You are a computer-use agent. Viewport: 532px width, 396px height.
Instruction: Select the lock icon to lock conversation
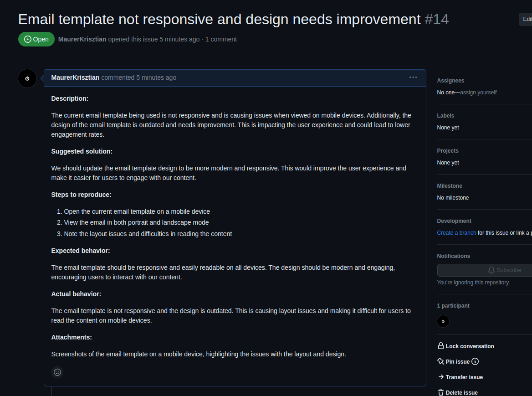point(440,346)
